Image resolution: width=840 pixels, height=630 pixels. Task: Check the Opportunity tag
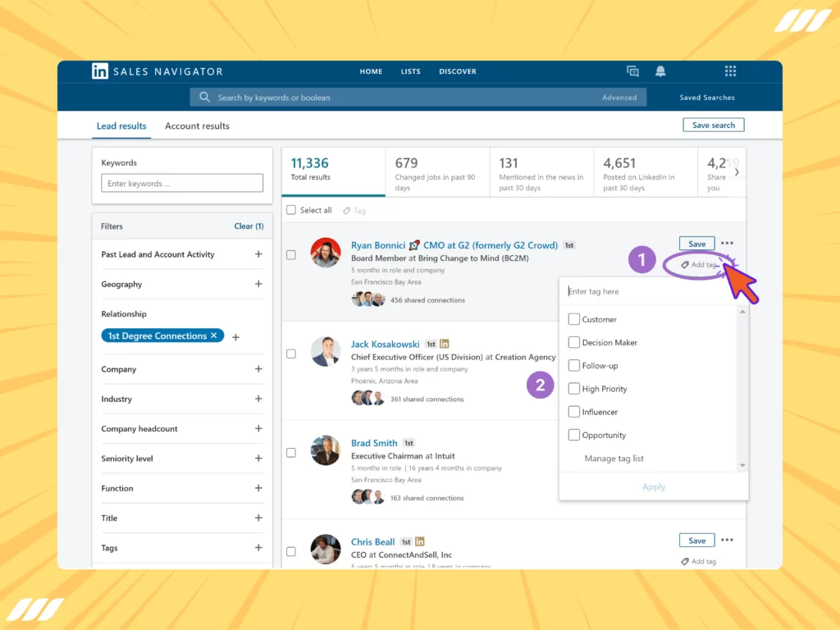[x=573, y=435]
